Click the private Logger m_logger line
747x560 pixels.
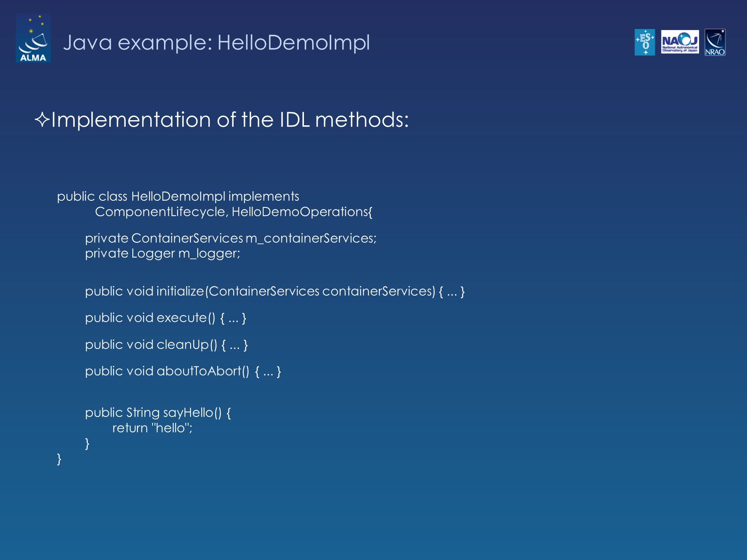tap(162, 253)
